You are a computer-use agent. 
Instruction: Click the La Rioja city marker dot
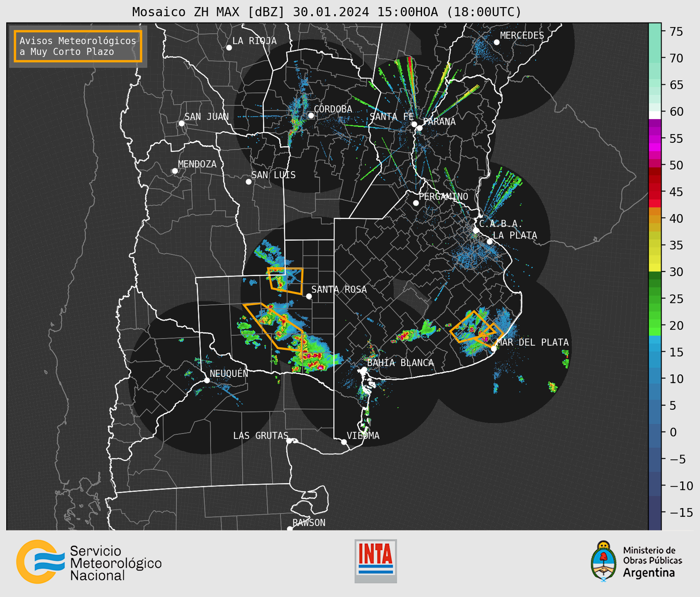click(229, 48)
